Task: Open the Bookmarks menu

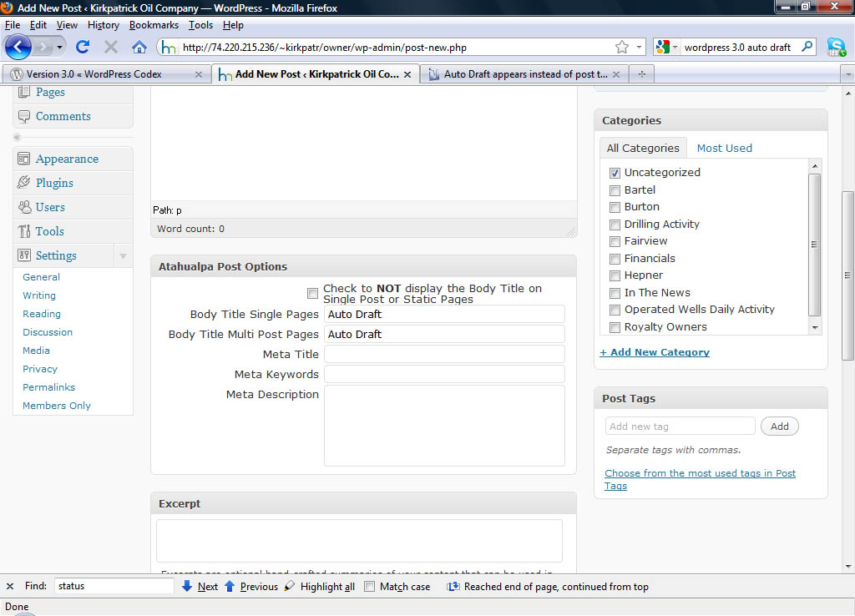Action: (x=154, y=25)
